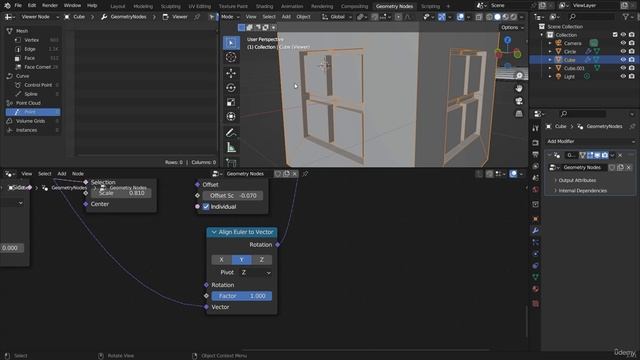Set Align axis to Z
This screenshot has height=360, width=640.
tap(262, 260)
